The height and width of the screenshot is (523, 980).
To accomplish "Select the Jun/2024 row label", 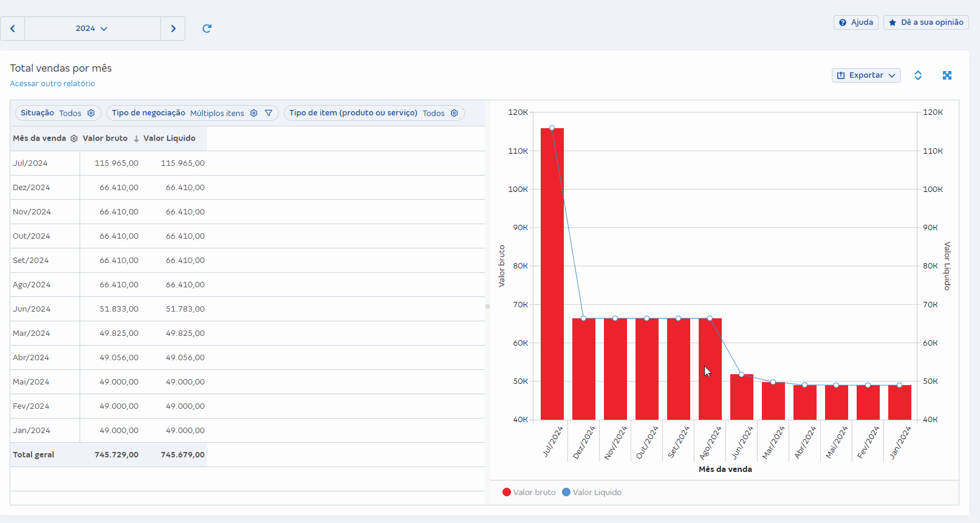I will (x=32, y=309).
